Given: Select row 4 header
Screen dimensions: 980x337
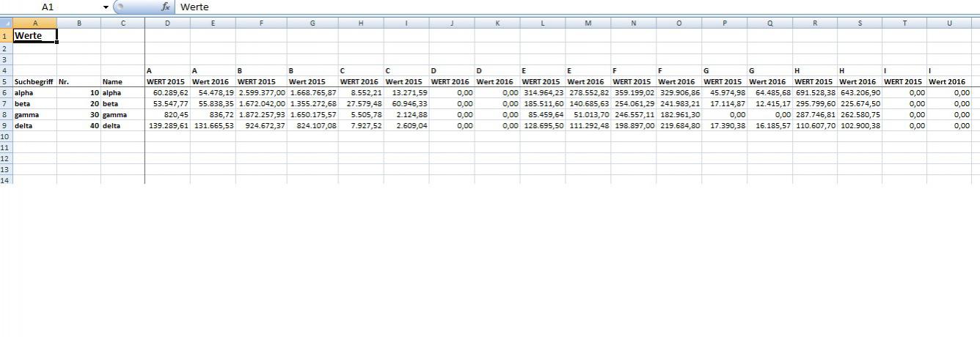Looking at the screenshot, I should point(6,71).
